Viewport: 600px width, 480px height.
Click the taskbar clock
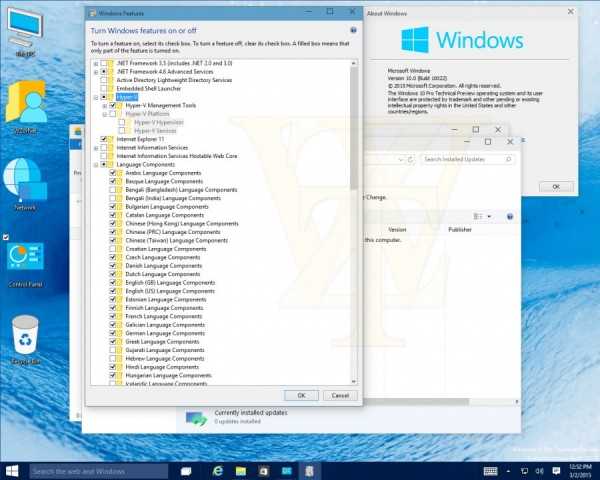pyautogui.click(x=580, y=471)
